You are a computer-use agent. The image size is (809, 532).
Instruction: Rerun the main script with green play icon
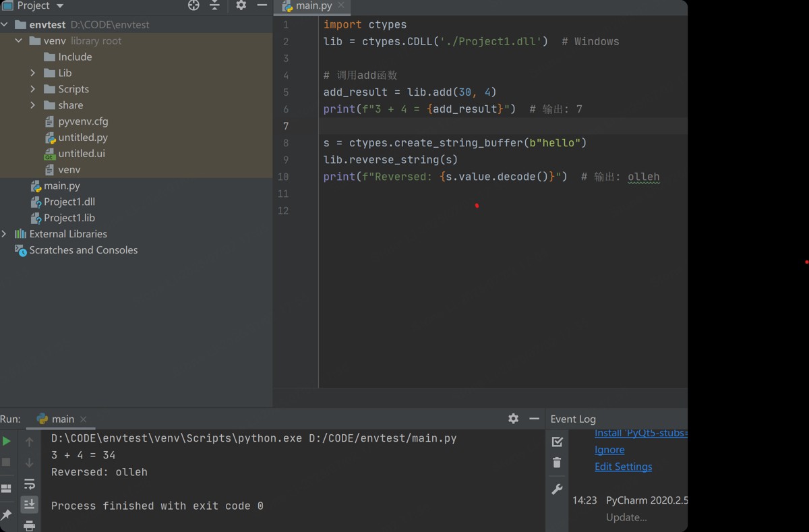7,441
